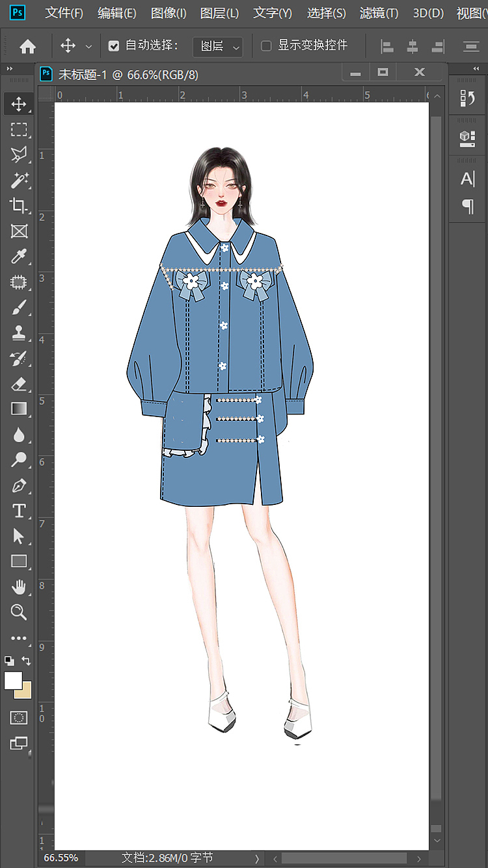Open the Character panel icon
Viewport: 488px width, 868px height.
(x=467, y=179)
